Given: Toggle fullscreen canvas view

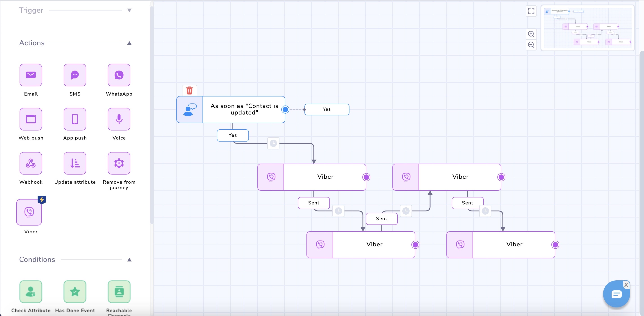Looking at the screenshot, I should pyautogui.click(x=531, y=11).
